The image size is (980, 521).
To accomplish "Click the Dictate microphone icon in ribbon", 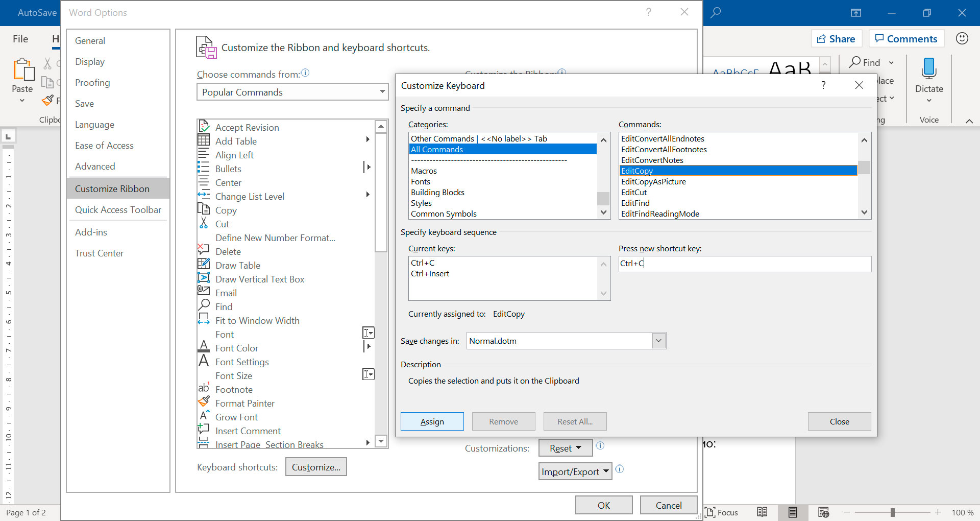I will (x=929, y=68).
